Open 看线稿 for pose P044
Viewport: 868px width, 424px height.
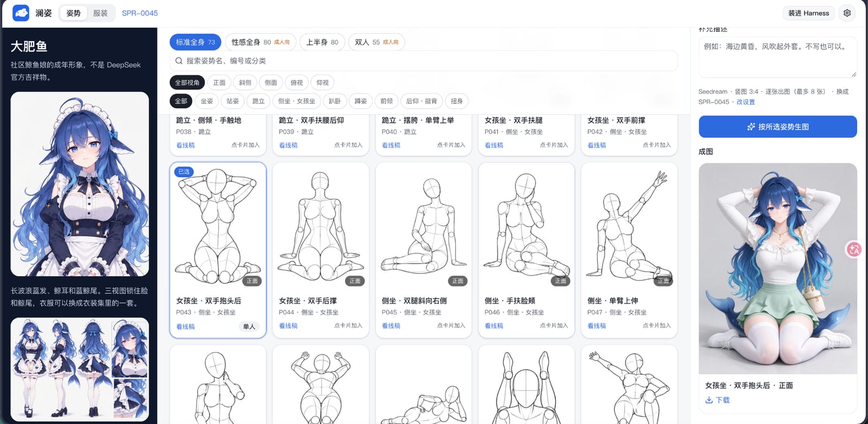(x=288, y=326)
